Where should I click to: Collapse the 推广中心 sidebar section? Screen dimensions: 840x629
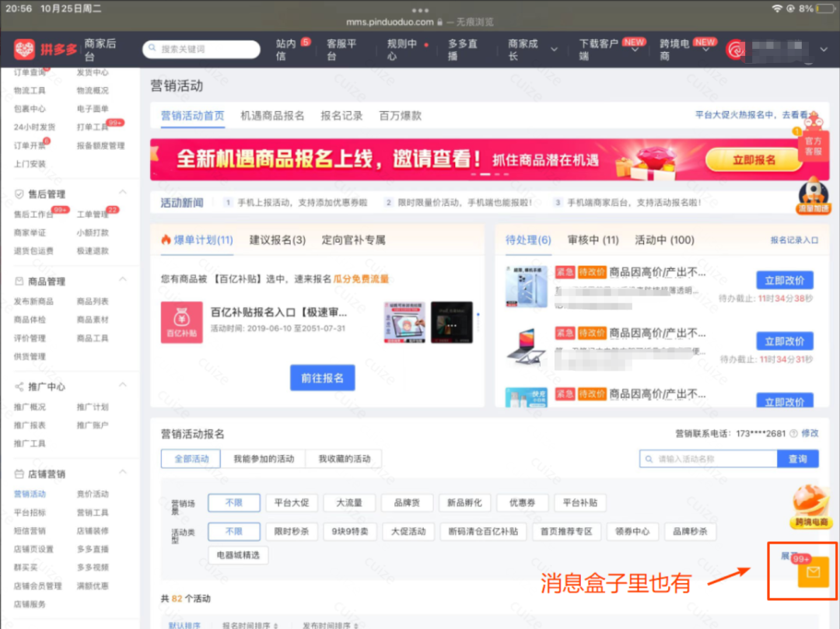pyautogui.click(x=123, y=385)
